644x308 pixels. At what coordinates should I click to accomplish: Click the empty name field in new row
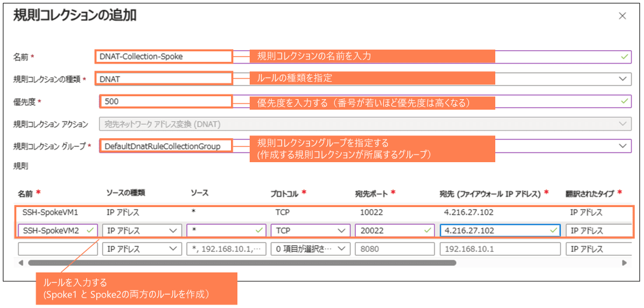pos(58,249)
